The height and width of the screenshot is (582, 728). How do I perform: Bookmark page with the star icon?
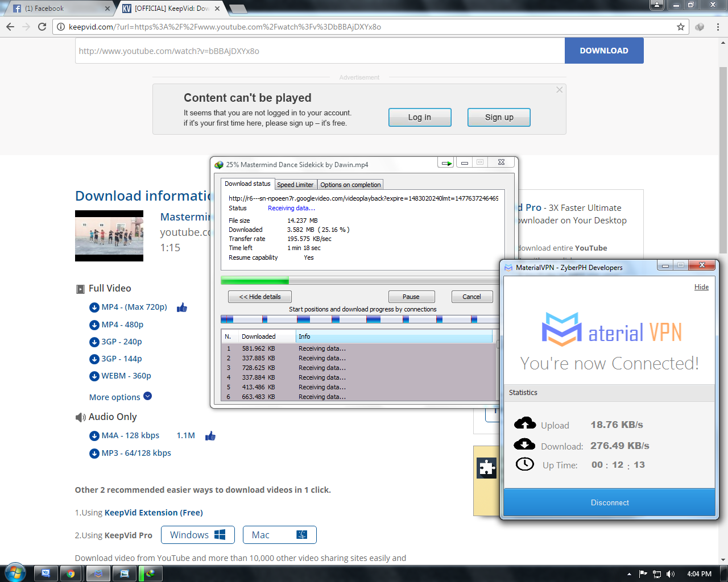[680, 27]
